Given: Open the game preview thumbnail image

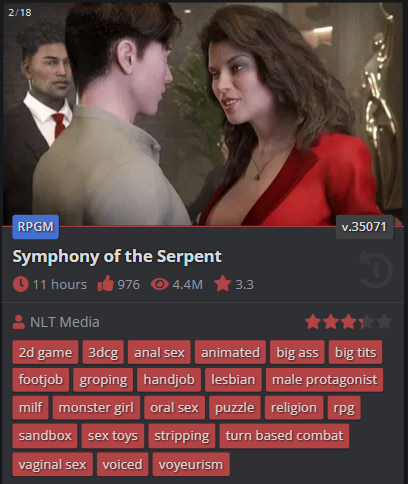Looking at the screenshot, I should [203, 114].
